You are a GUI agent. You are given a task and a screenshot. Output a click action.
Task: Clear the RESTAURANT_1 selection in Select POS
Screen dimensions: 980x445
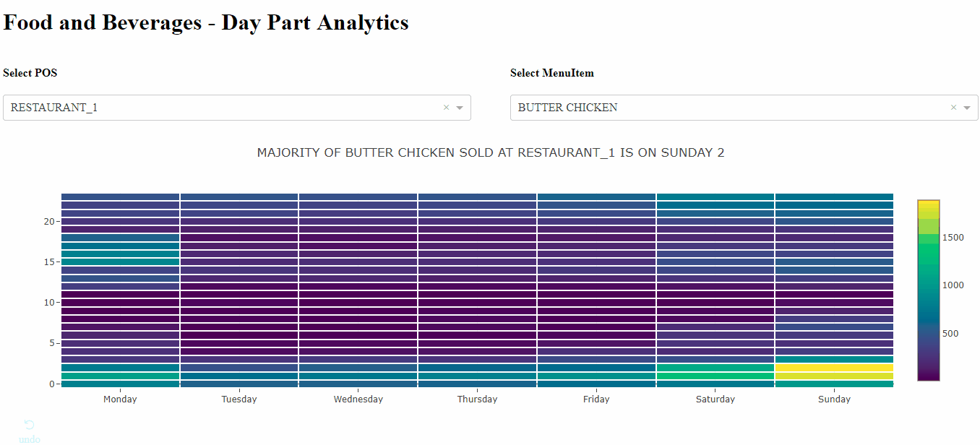click(446, 108)
